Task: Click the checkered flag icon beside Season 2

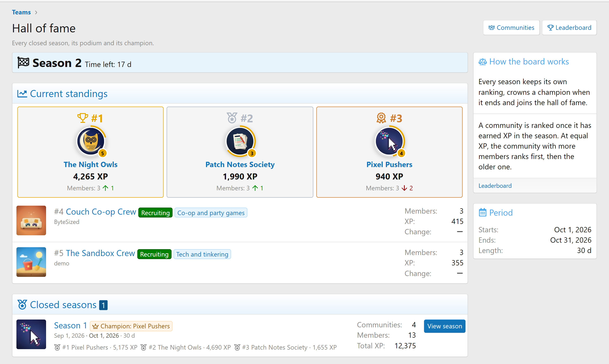Action: click(23, 62)
